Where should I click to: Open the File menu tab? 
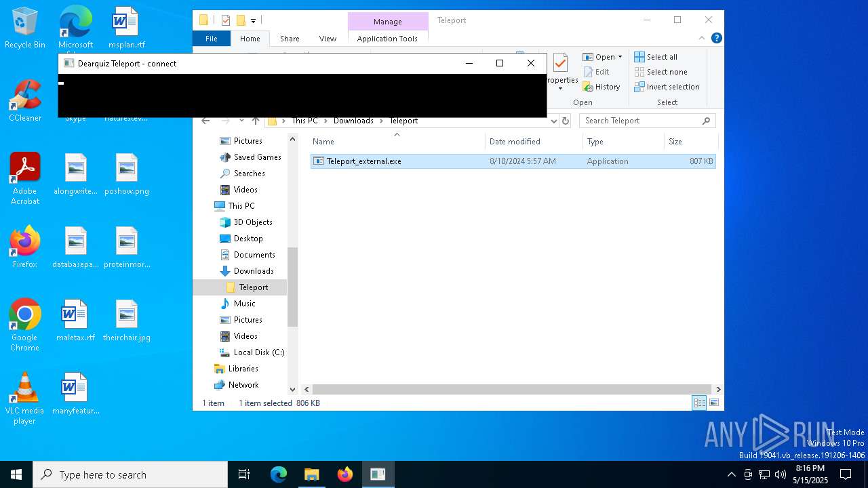tap(212, 39)
